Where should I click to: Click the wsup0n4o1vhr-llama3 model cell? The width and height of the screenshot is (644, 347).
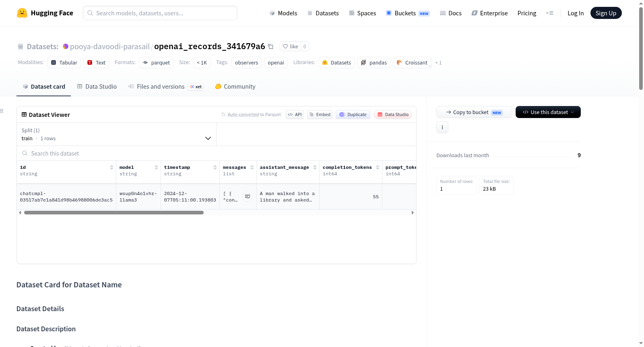click(x=138, y=197)
